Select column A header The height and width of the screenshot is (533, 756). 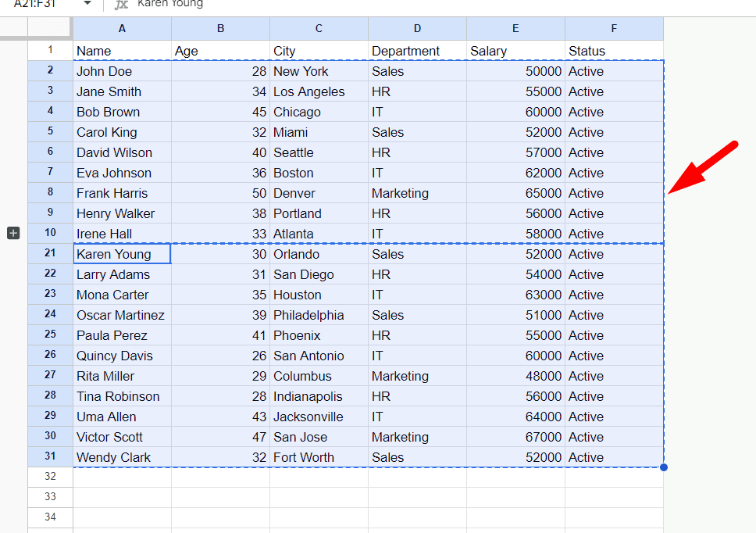[122, 28]
